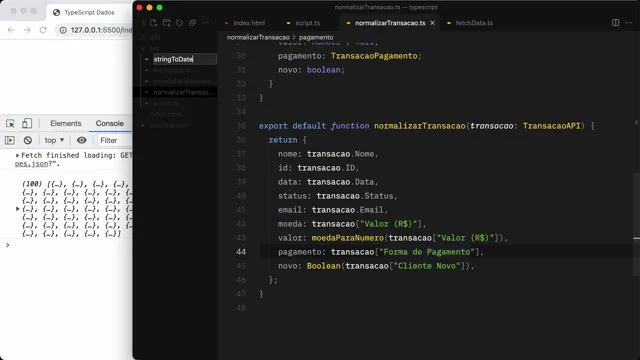
Task: Click the console Filter field
Action: (x=115, y=140)
